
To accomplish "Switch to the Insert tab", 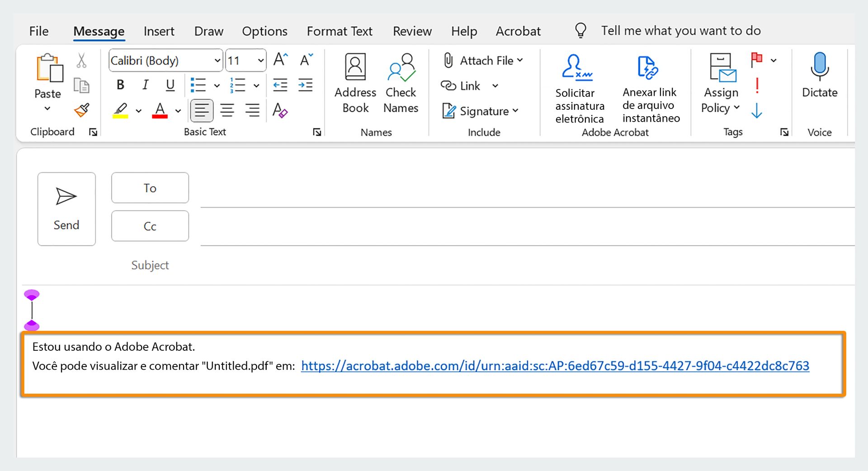I will (x=159, y=31).
